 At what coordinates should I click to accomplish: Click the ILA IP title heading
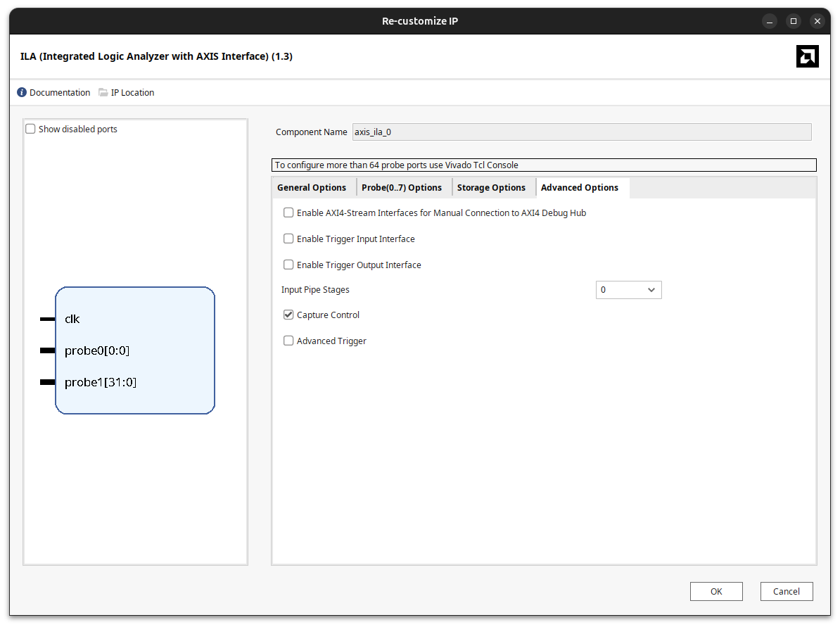(156, 56)
